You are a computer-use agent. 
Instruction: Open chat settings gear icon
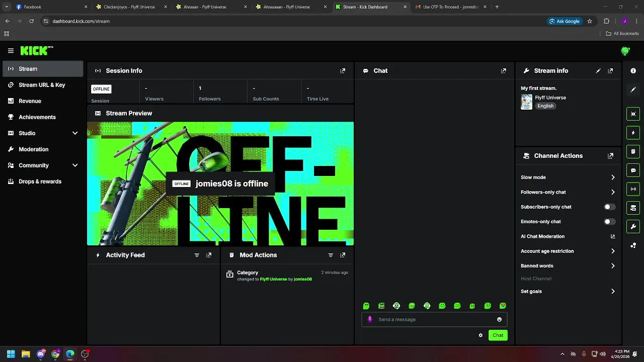pos(480,335)
